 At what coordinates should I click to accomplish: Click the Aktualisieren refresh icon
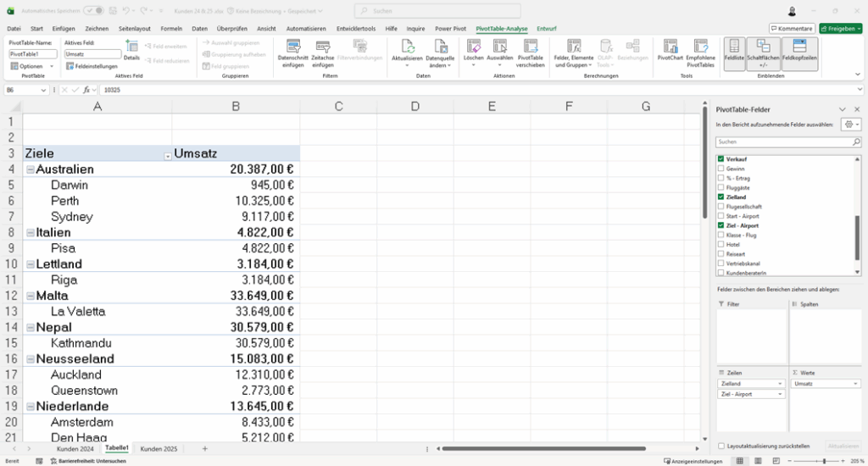click(407, 47)
